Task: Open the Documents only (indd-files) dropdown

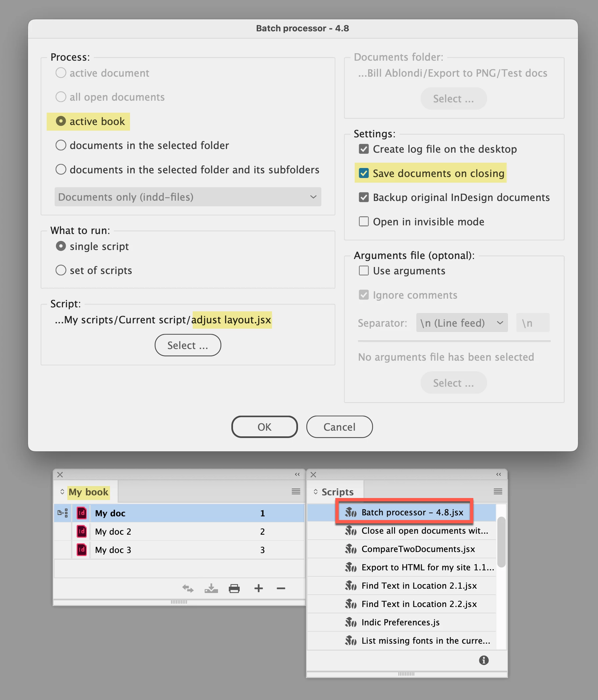Action: (x=188, y=197)
